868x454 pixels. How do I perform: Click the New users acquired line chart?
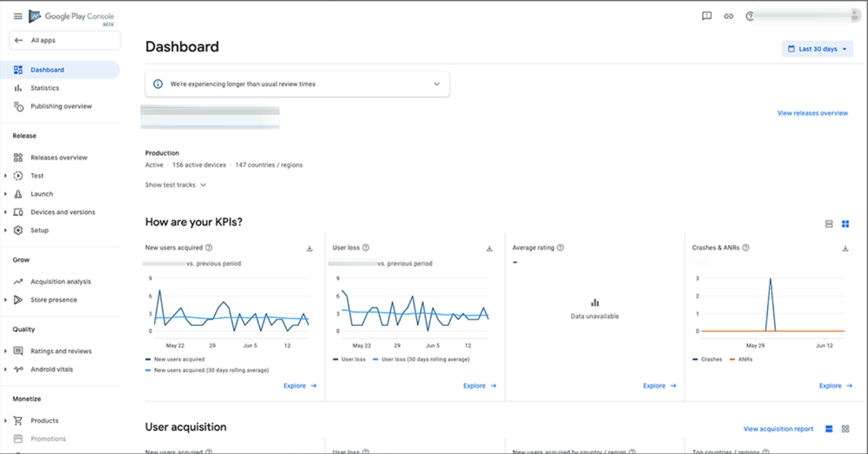[231, 311]
